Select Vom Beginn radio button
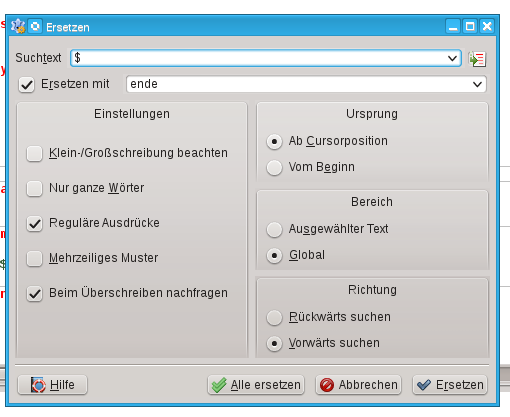Image resolution: width=510 pixels, height=417 pixels. 274,167
